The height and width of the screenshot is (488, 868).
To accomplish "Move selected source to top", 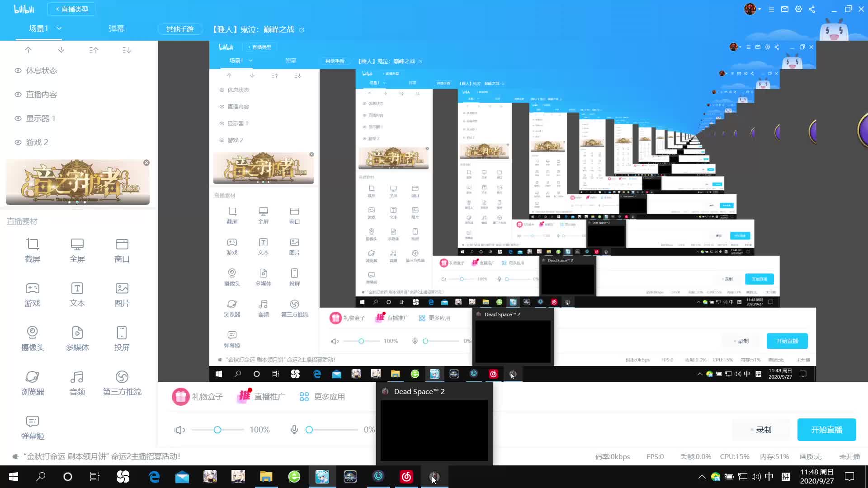I will (x=94, y=50).
